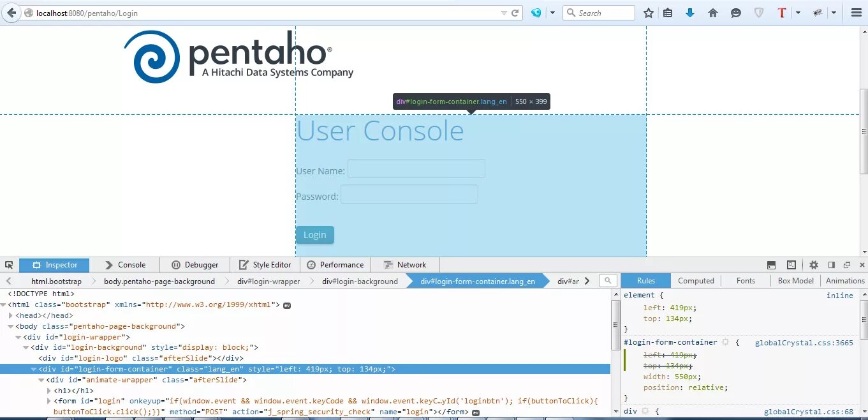Open the search engine dropdown arrow
This screenshot has width=868, height=420.
(x=552, y=13)
